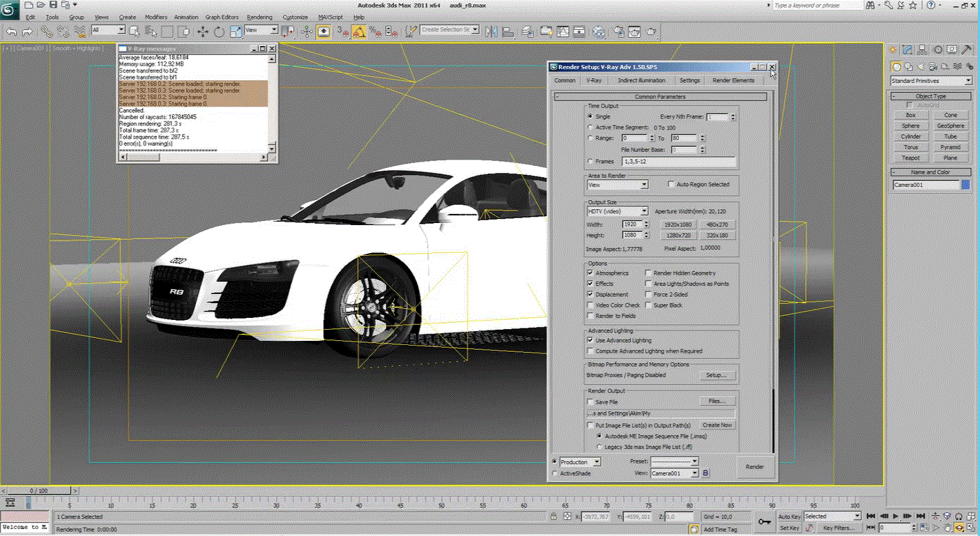The width and height of the screenshot is (980, 536).
Task: Click the Set Keys large key button
Action: tap(765, 521)
